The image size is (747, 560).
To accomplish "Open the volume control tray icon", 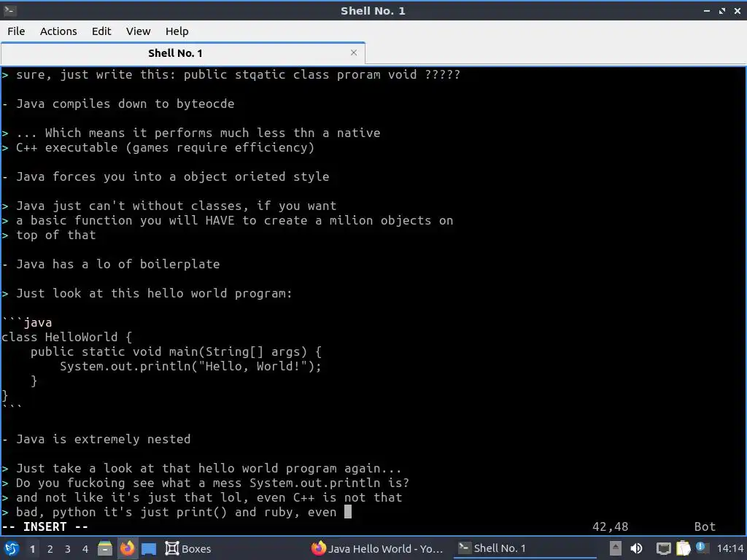I will pyautogui.click(x=636, y=548).
